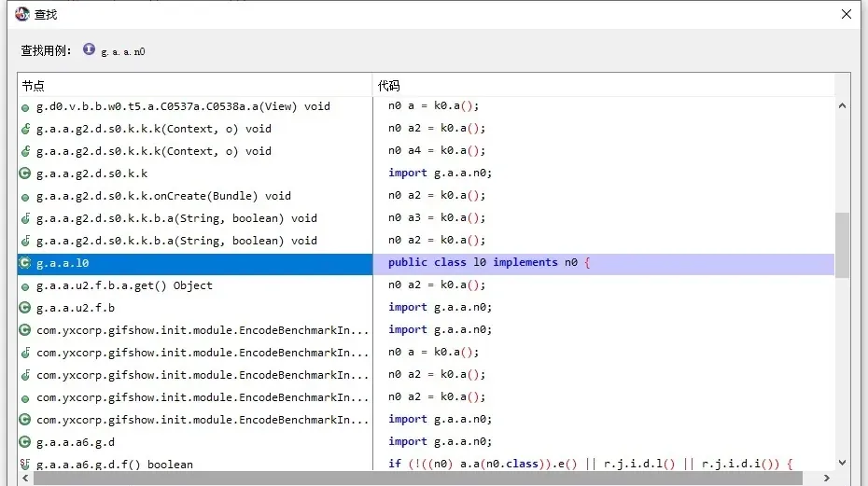The height and width of the screenshot is (486, 868).
Task: Click 'import g.a.a.n0;' in the g.a.a.u2.f.b row
Action: pyautogui.click(x=441, y=307)
